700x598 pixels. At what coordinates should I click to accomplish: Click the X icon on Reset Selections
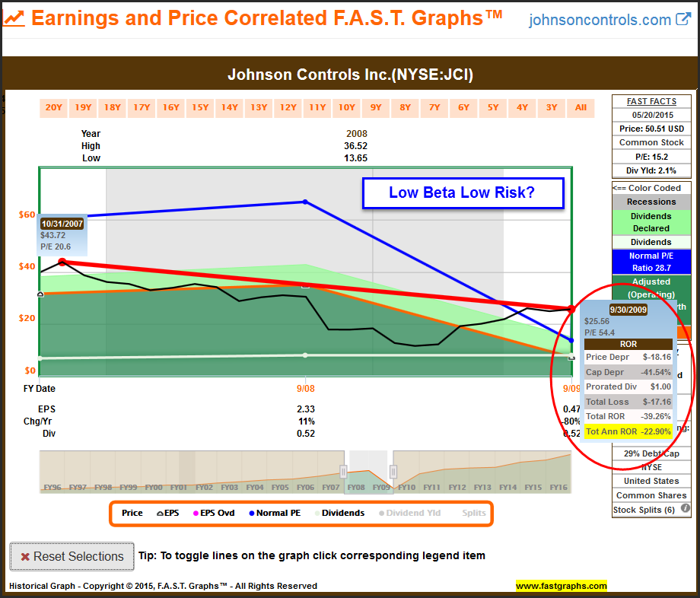25,557
